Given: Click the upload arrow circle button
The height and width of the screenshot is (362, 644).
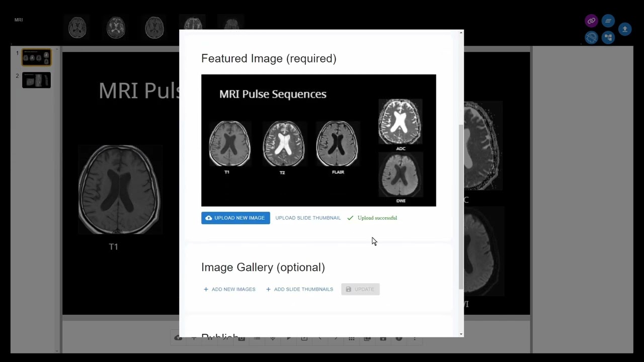Looking at the screenshot, I should click(x=625, y=29).
